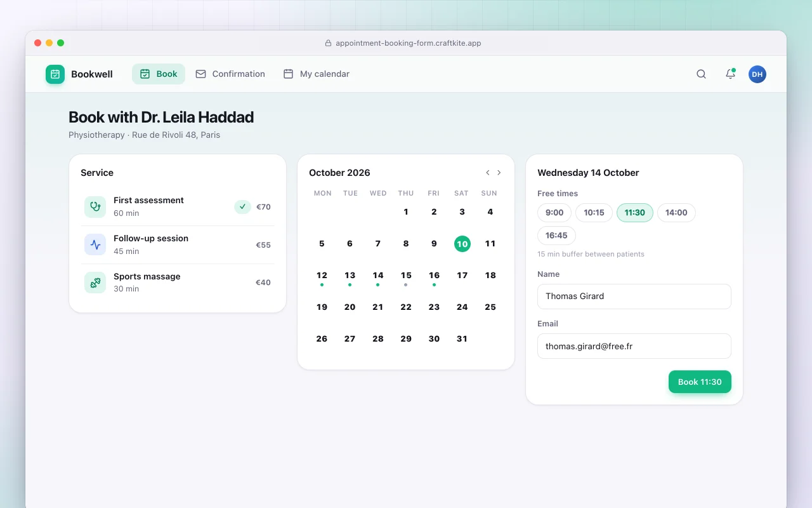Viewport: 812px width, 508px height.
Task: Open the Book tab
Action: [159, 74]
